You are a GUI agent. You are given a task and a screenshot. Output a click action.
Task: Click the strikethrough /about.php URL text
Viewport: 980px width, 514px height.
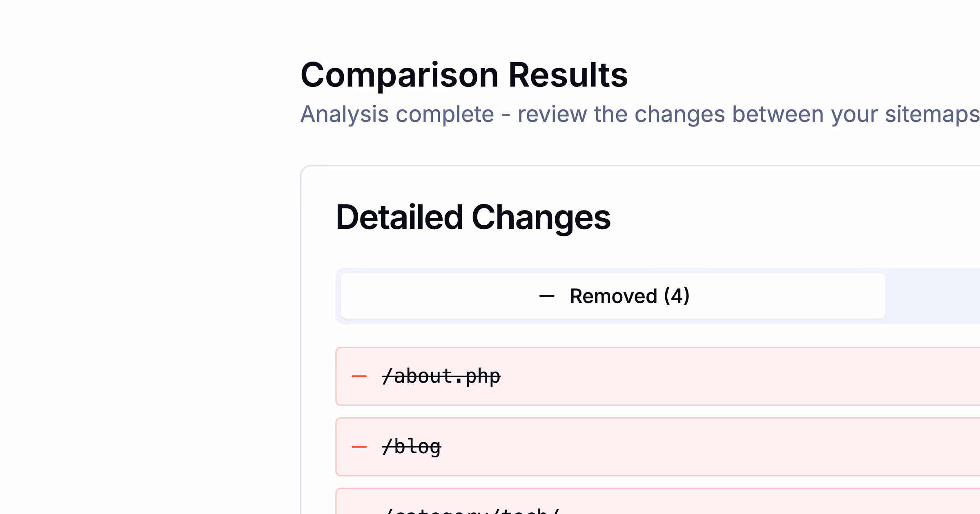(441, 377)
